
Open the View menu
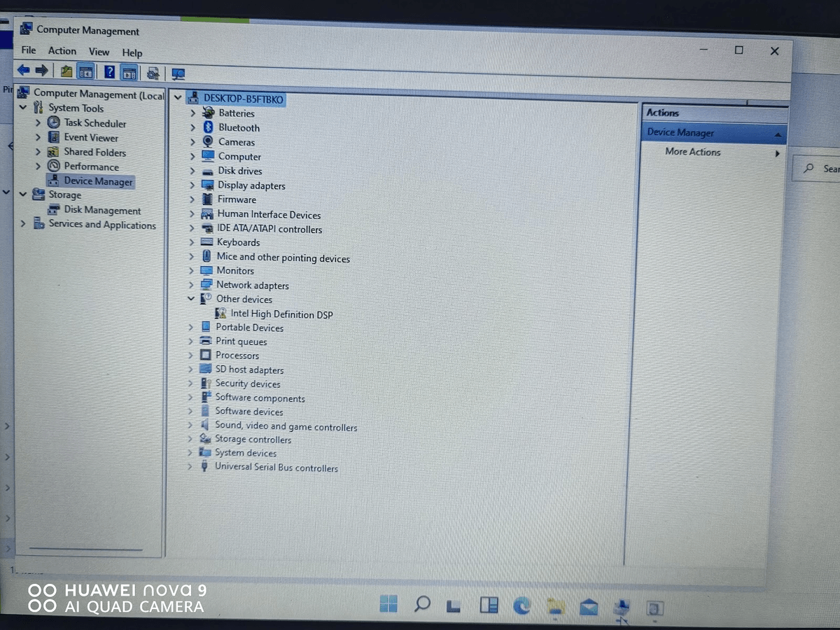coord(99,52)
